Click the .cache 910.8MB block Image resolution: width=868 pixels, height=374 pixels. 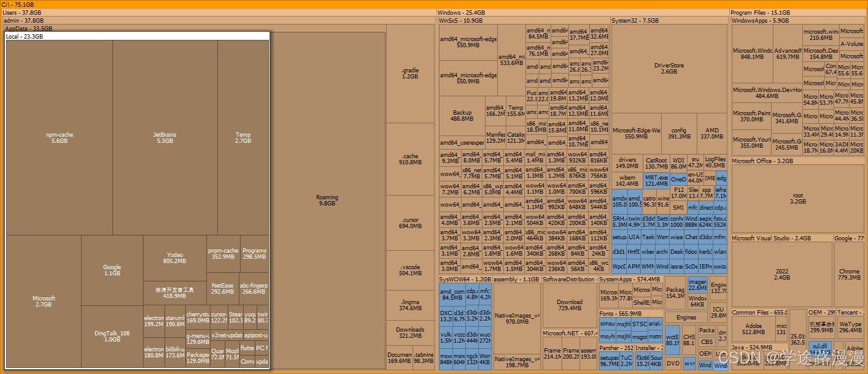(410, 159)
